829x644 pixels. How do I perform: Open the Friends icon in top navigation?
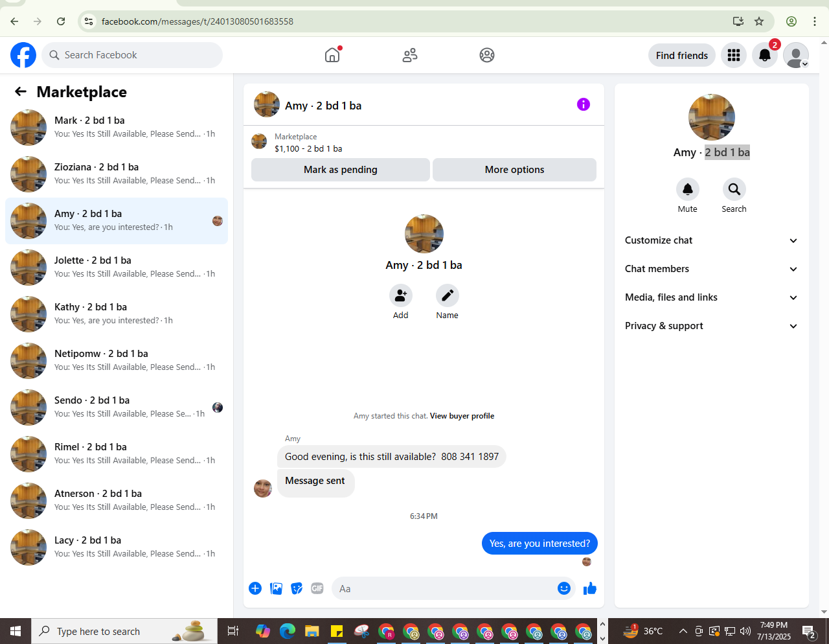point(410,55)
